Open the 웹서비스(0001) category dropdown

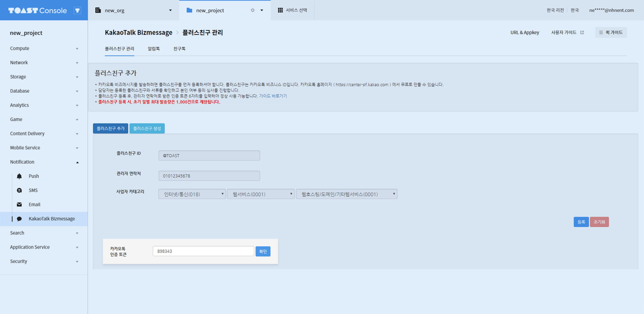click(261, 194)
